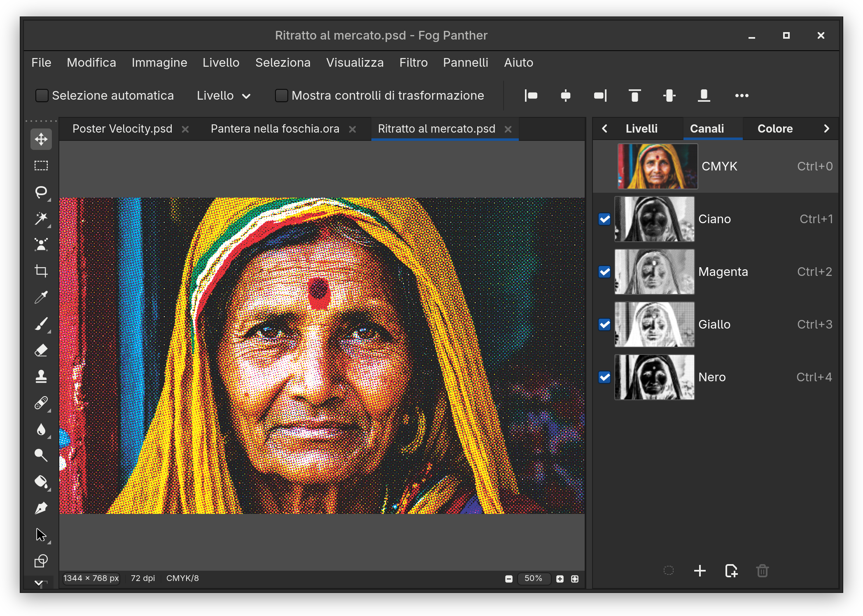This screenshot has height=616, width=863.
Task: Switch to Poster Velocity.psd tab
Action: click(122, 129)
